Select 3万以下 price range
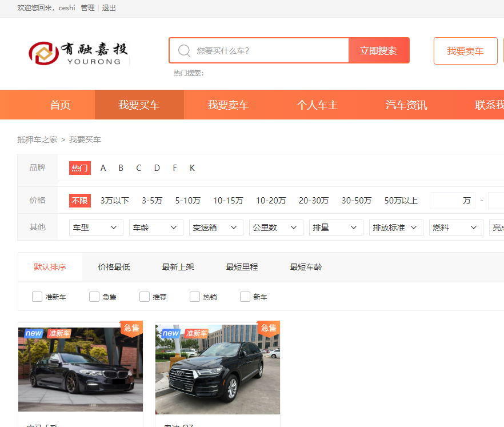 115,201
